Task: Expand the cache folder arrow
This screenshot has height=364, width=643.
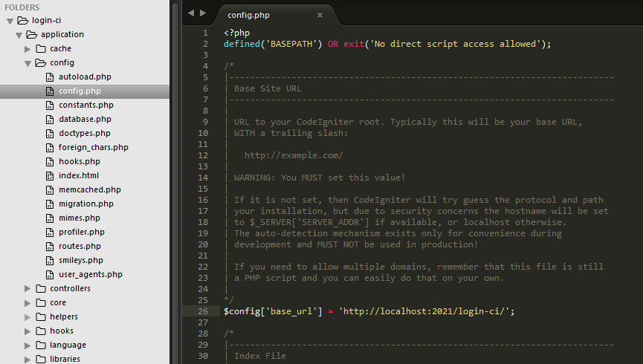Action: tap(28, 49)
